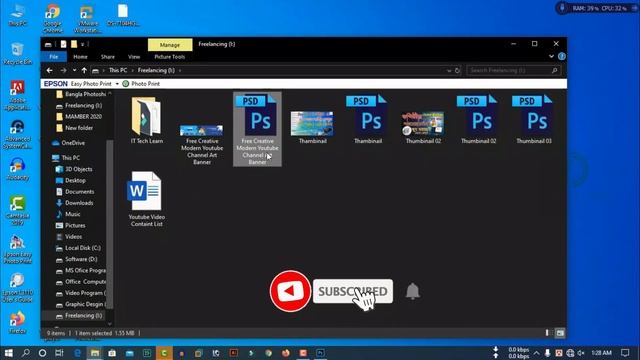Click the navigation pane scrollbar
Screen dimensions: 640x360
click(109, 224)
